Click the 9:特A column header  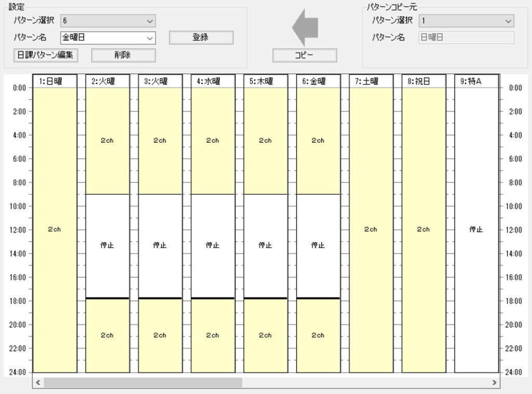point(476,81)
